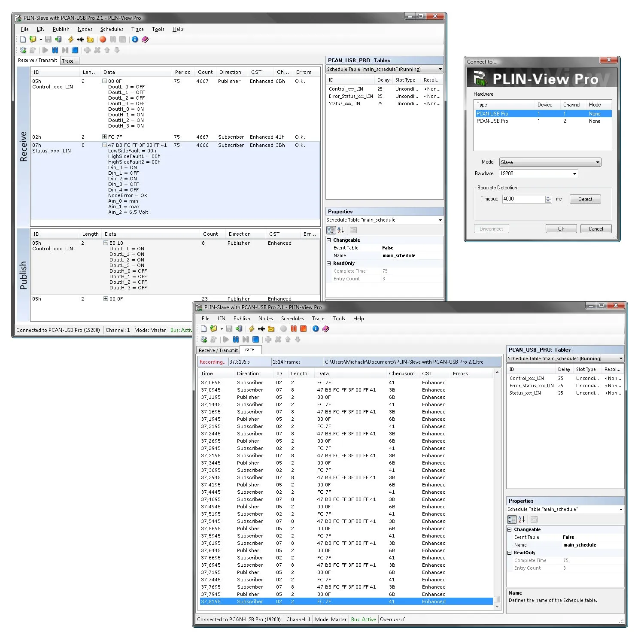Select PCAN-USB Pro channel 1 hardware row
The width and height of the screenshot is (644, 644).
(x=543, y=114)
